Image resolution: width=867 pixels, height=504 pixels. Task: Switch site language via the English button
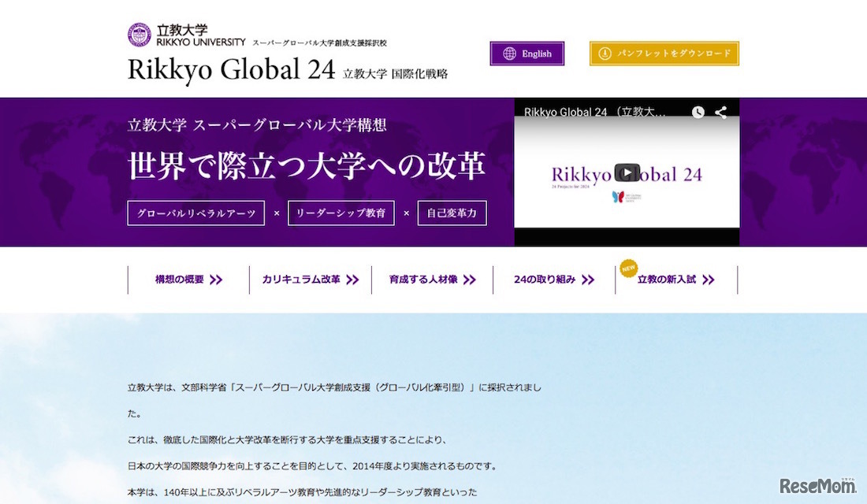click(x=527, y=54)
